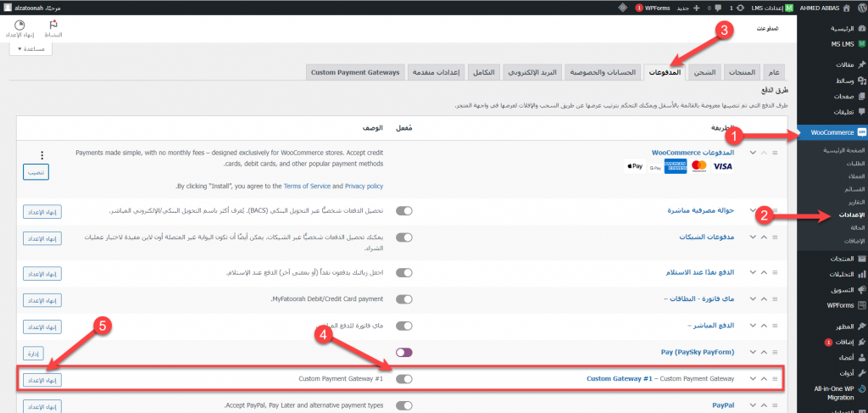Click the WordPress logo in admin bar
The image size is (868, 413).
pyautogui.click(x=861, y=8)
